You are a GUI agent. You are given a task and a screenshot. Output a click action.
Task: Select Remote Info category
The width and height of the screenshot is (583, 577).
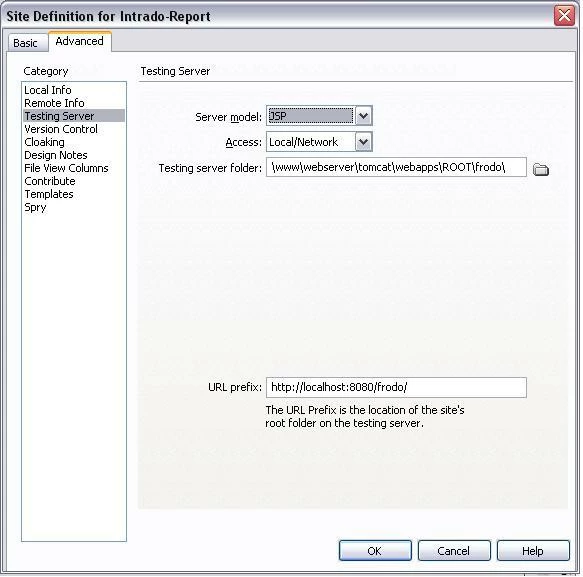click(x=54, y=103)
